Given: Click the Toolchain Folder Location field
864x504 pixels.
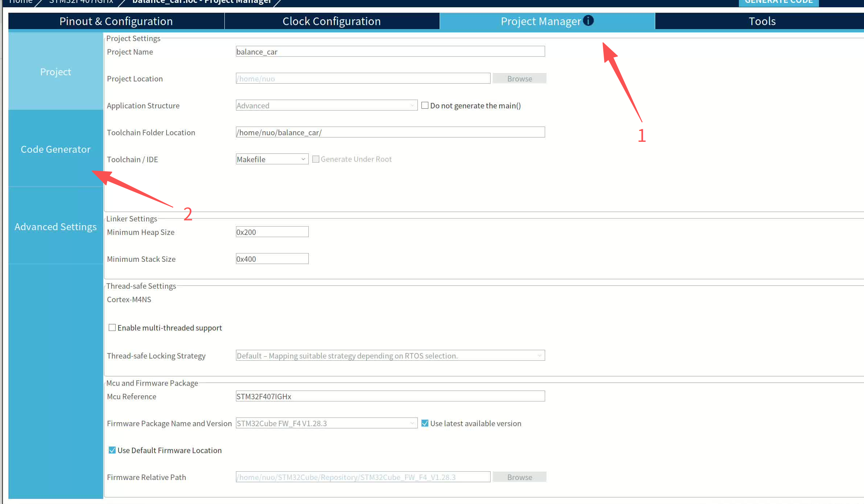Looking at the screenshot, I should pos(390,132).
